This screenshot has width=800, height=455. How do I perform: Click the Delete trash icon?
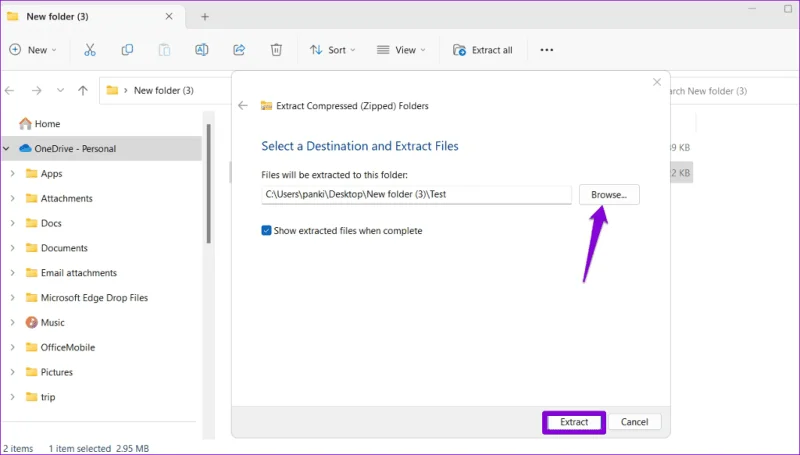point(276,49)
